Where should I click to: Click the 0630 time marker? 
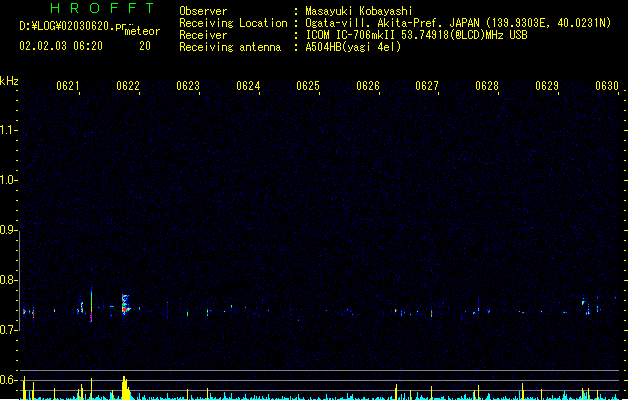(607, 86)
